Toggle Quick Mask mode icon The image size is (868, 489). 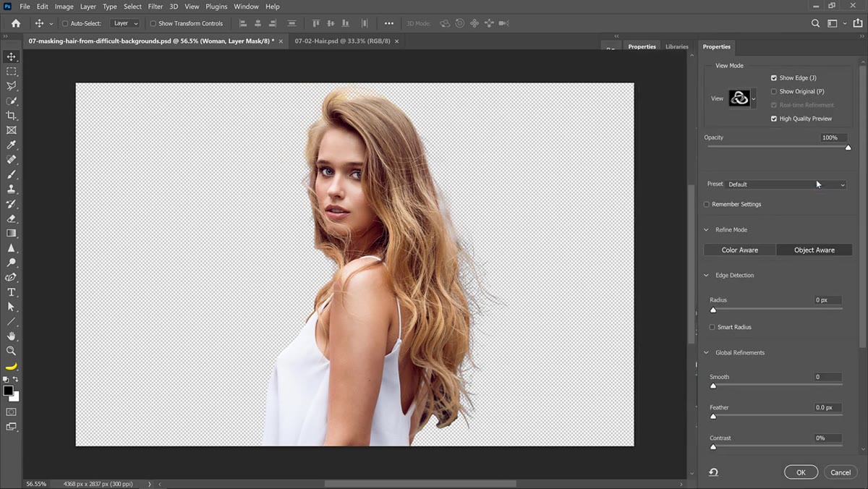click(11, 412)
